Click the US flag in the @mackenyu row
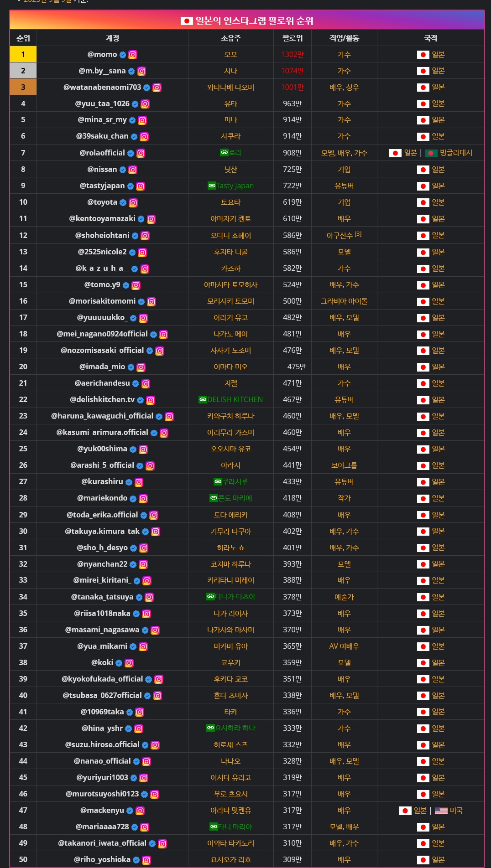 (x=441, y=811)
